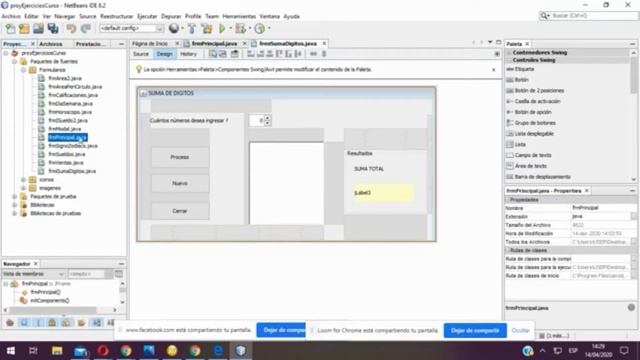Open the dropdown arrow next to the Run icon

[x=230, y=29]
